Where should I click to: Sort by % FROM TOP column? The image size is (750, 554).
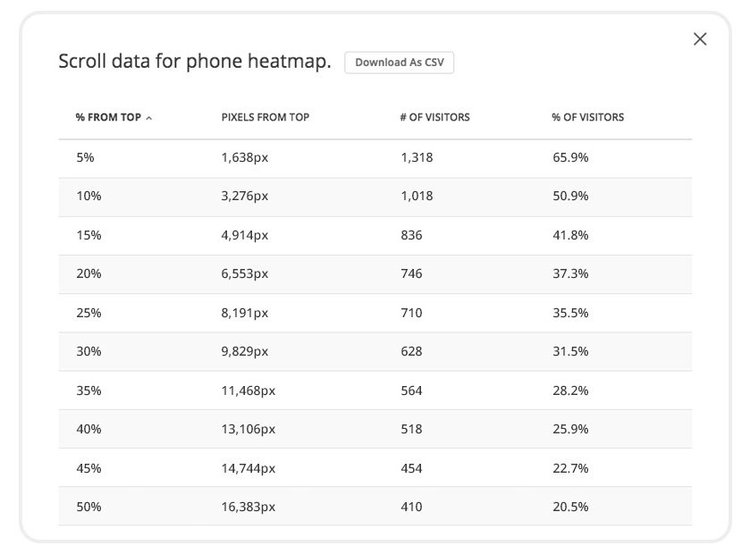point(109,117)
